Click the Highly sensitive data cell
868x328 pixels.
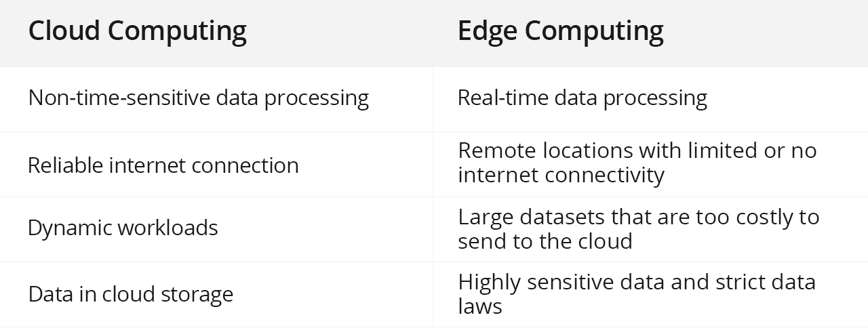click(636, 293)
